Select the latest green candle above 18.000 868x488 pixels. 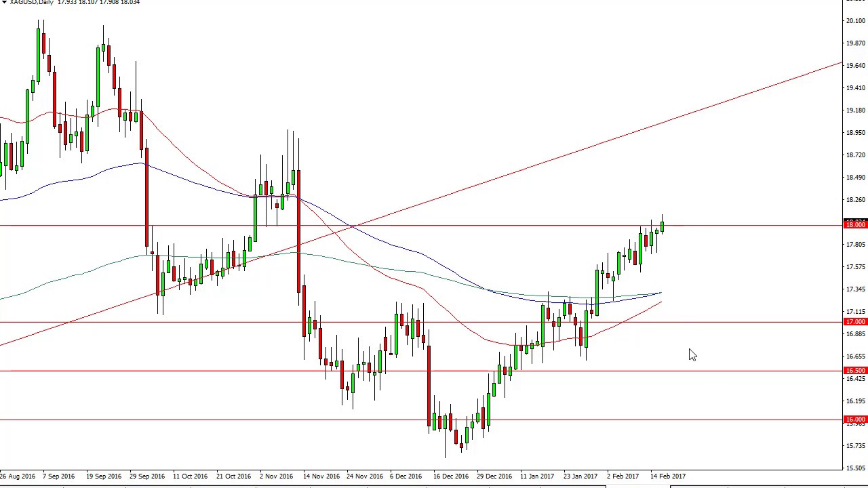[662, 226]
